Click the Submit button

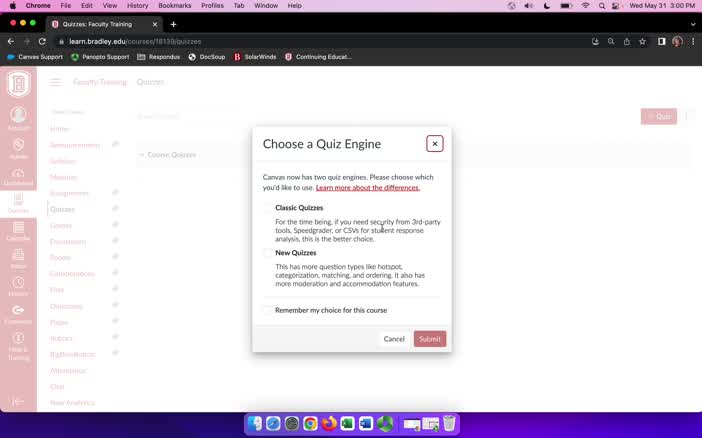tap(430, 339)
